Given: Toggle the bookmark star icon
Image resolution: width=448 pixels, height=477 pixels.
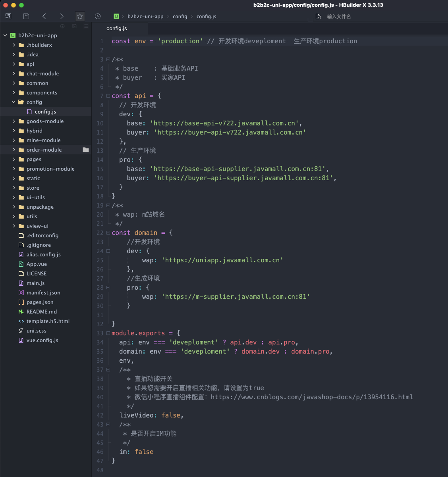Looking at the screenshot, I should pyautogui.click(x=80, y=16).
